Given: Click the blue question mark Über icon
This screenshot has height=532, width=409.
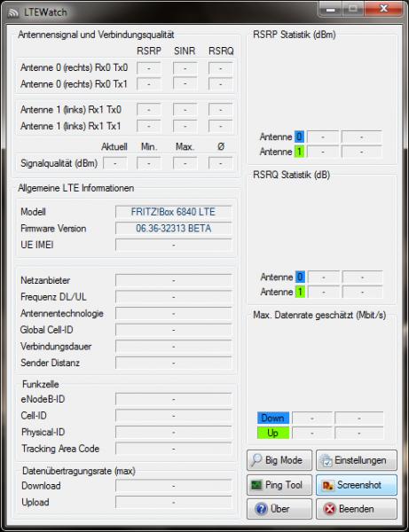Looking at the screenshot, I should pos(261,509).
